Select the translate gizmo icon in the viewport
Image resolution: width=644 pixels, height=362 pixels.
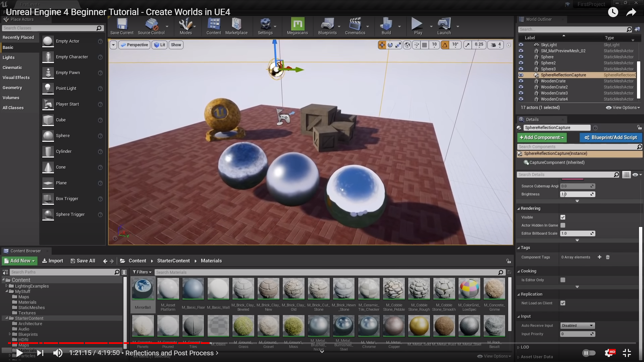point(382,45)
